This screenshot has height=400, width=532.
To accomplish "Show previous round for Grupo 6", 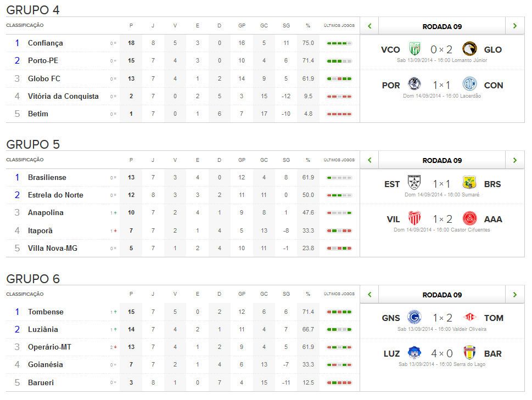I will tap(369, 295).
